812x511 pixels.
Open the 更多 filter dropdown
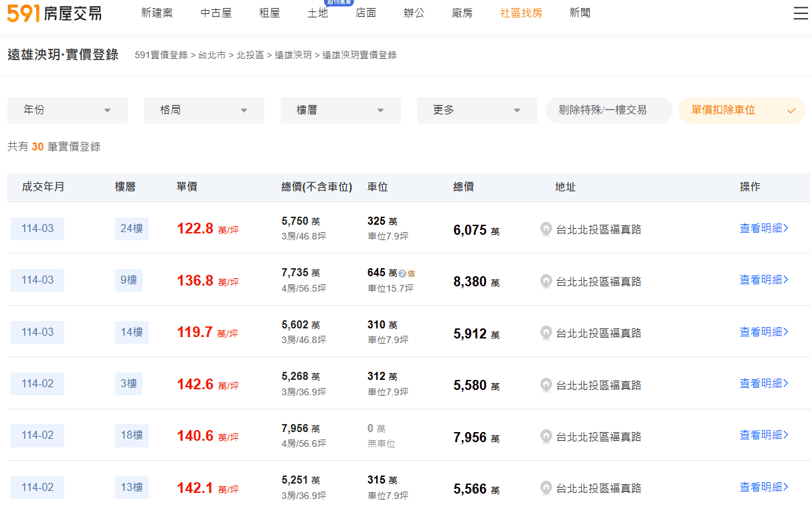[x=477, y=110]
